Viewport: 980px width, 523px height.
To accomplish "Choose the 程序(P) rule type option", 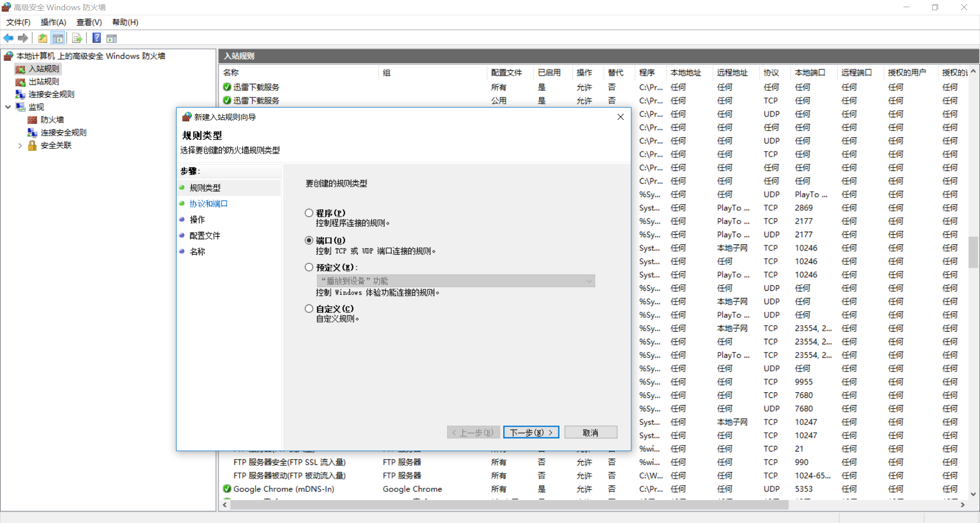I will (309, 213).
